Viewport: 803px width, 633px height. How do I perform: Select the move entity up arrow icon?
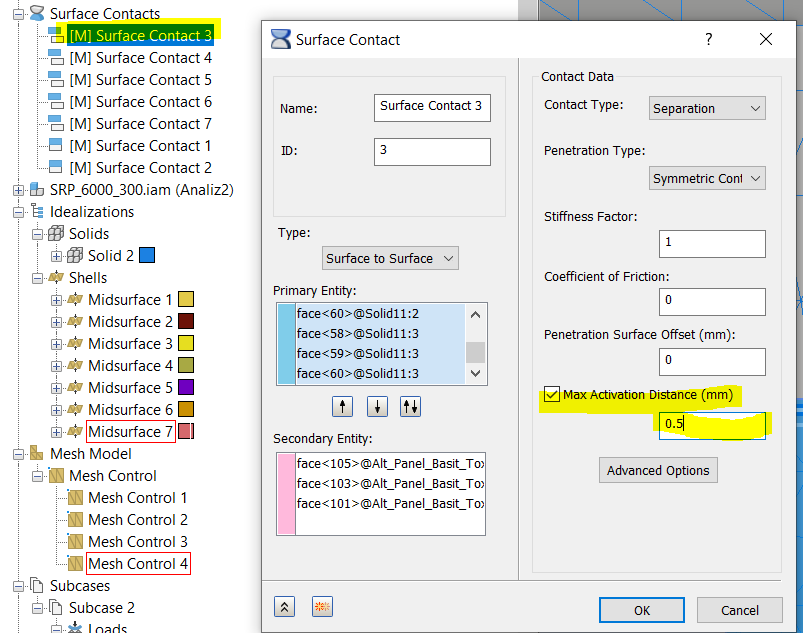(x=342, y=406)
